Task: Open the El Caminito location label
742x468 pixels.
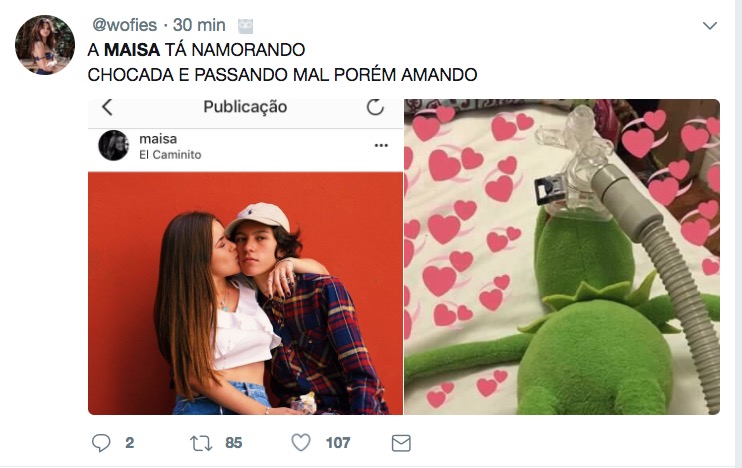Action: 170,155
